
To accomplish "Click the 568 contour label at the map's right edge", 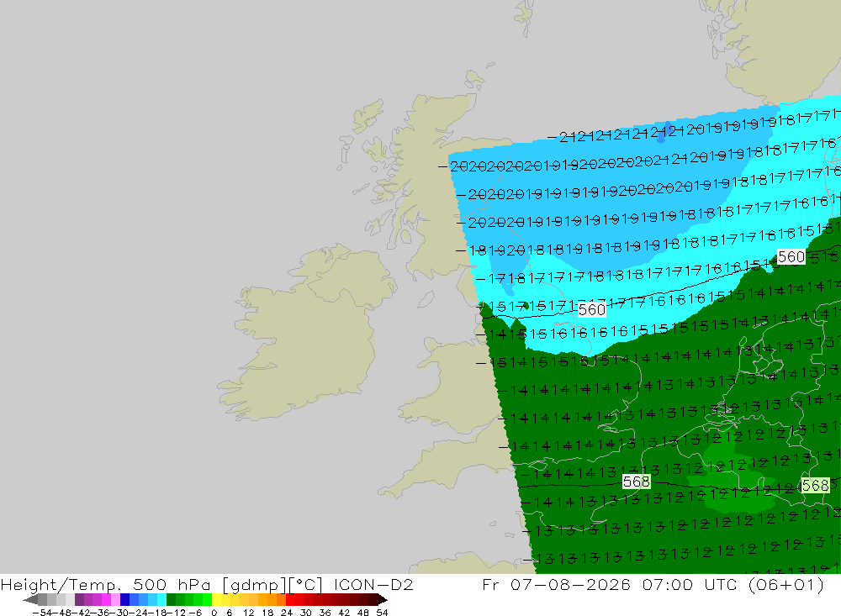I will coord(815,485).
